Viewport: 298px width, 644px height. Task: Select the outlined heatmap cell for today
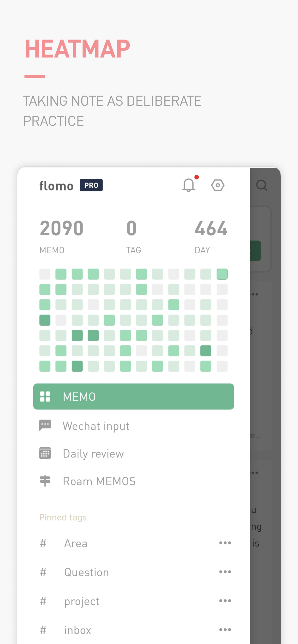click(222, 274)
